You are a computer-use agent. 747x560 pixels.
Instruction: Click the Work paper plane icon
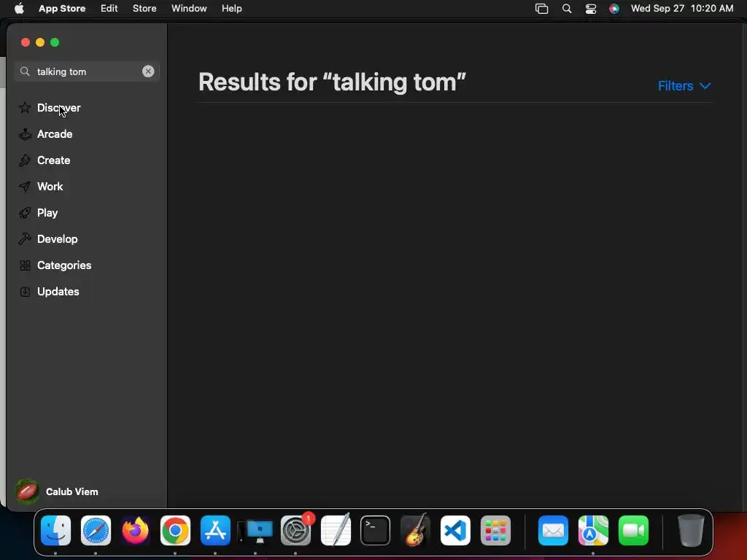(x=25, y=187)
